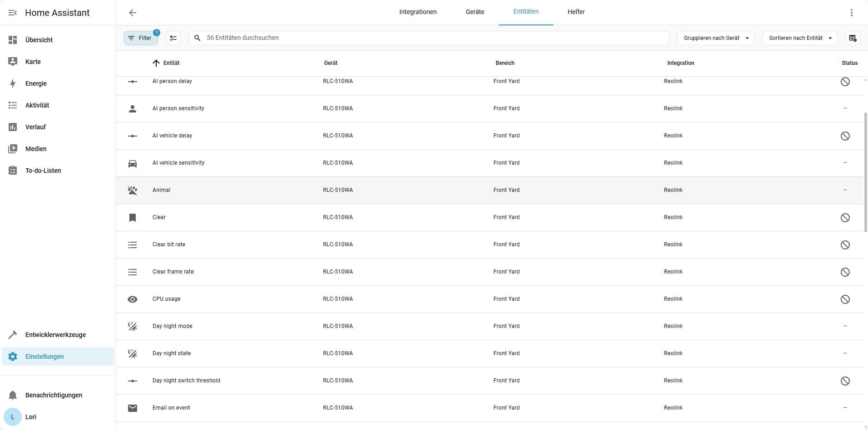Click the paw icon of Animal entity

[x=133, y=191]
